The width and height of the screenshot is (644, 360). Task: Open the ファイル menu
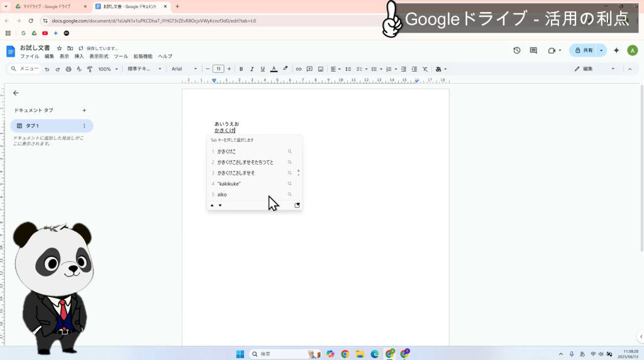pos(30,57)
